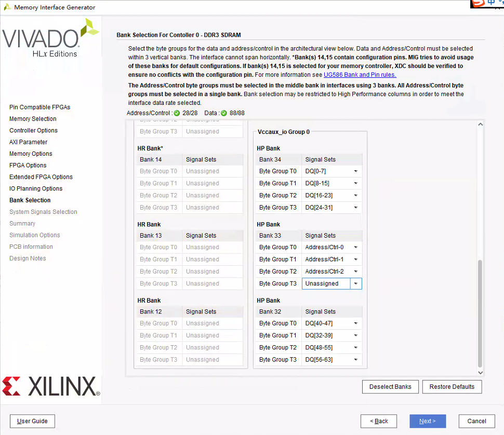Click the Memory Interface Generator title bar icon
The image size is (504, 435).
(x=7, y=7)
